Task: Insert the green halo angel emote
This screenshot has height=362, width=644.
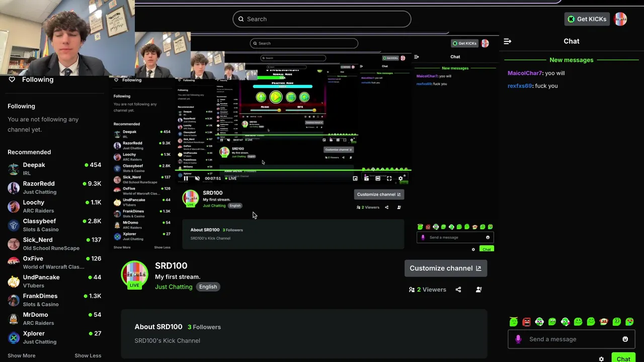Action: (x=513, y=322)
